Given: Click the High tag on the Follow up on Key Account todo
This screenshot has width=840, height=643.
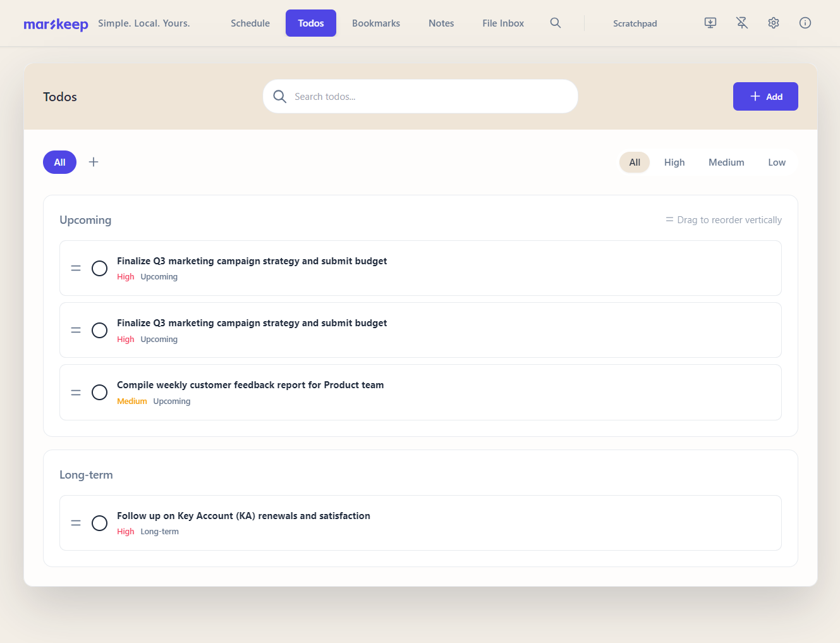Looking at the screenshot, I should [x=126, y=532].
